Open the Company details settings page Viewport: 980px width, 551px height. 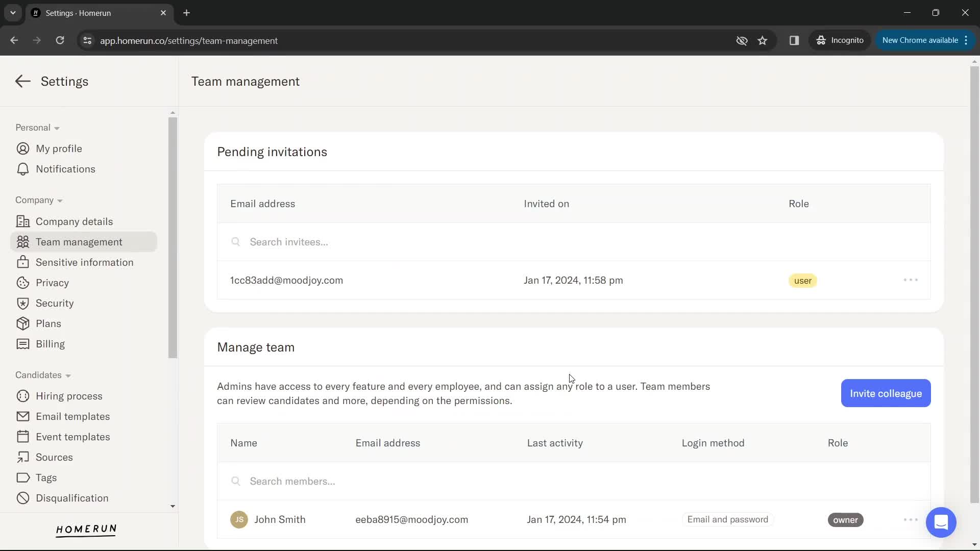click(x=74, y=221)
